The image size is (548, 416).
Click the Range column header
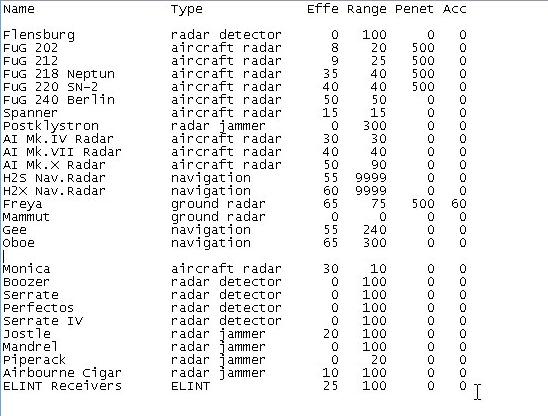coord(367,9)
